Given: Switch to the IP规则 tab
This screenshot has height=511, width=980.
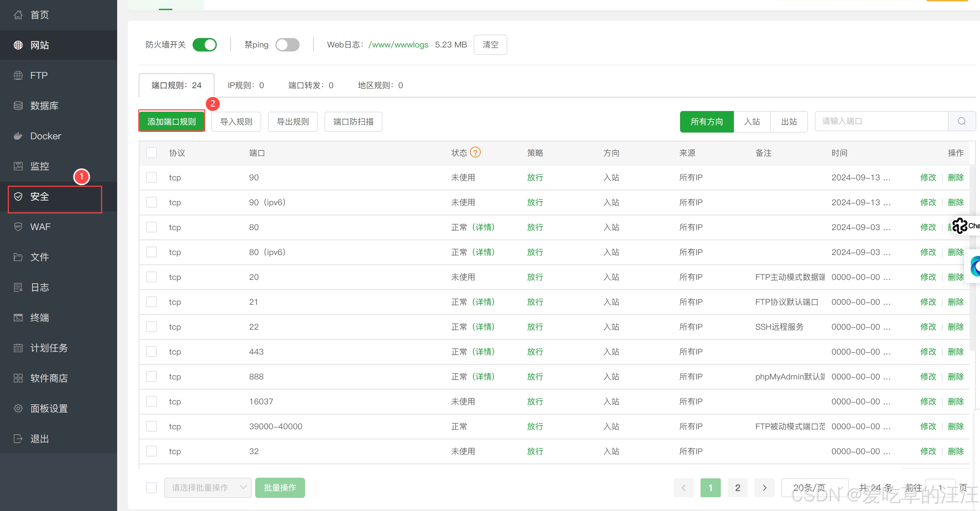Looking at the screenshot, I should (x=246, y=85).
